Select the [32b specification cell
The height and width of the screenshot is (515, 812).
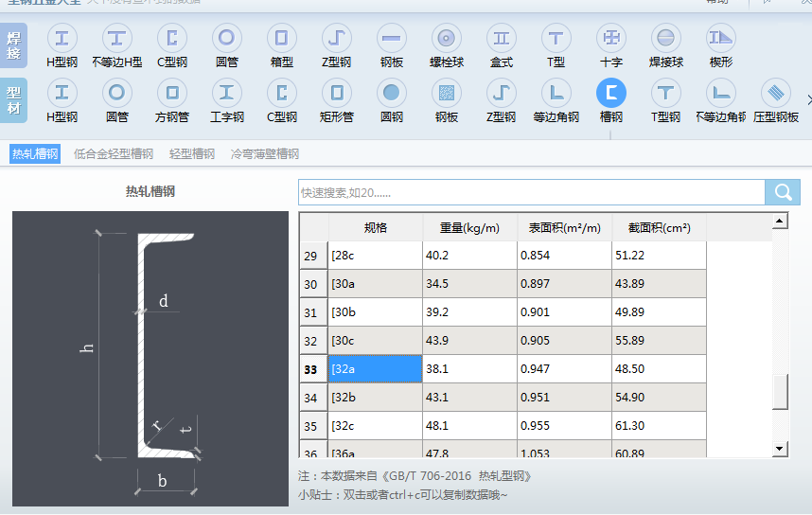pos(375,398)
